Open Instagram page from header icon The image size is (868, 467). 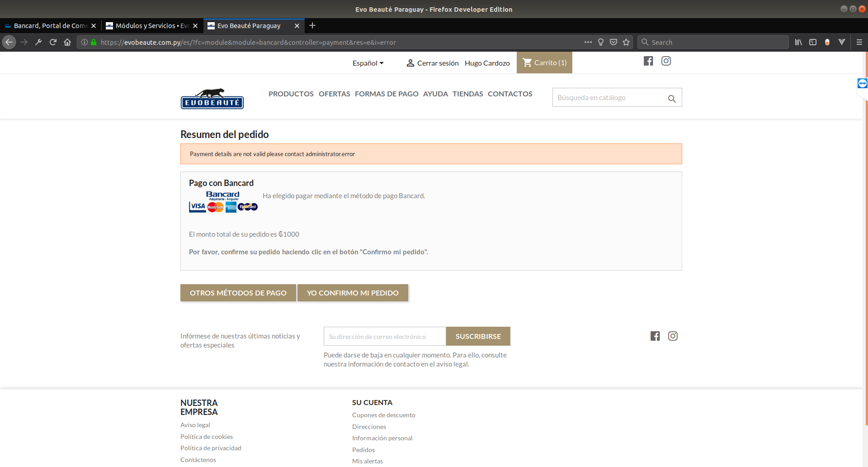click(x=666, y=61)
